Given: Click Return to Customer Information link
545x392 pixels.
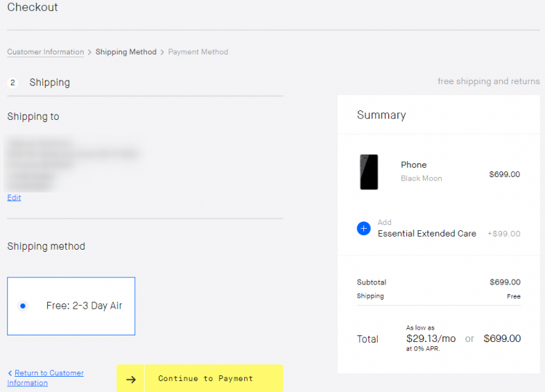Looking at the screenshot, I should click(x=46, y=377).
